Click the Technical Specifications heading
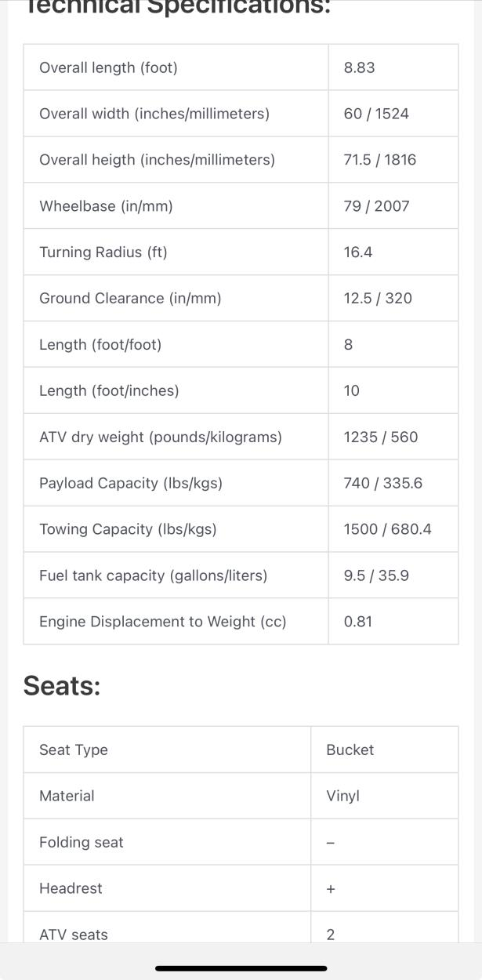The height and width of the screenshot is (980, 482). 176,6
